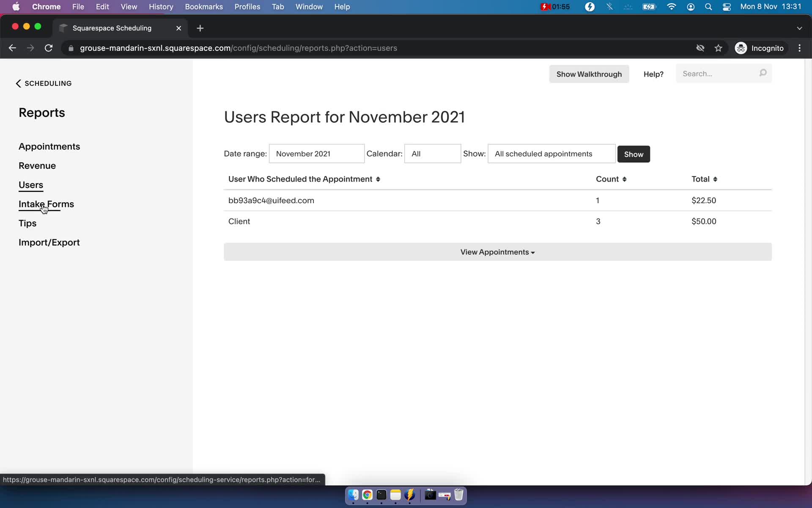The height and width of the screenshot is (508, 812).
Task: Click the Wi-Fi status icon
Action: 671,7
